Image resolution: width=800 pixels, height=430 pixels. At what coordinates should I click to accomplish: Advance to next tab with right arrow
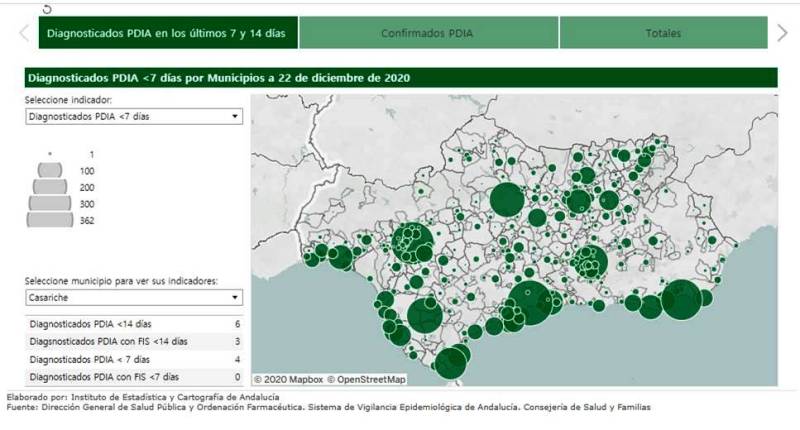coord(782,33)
